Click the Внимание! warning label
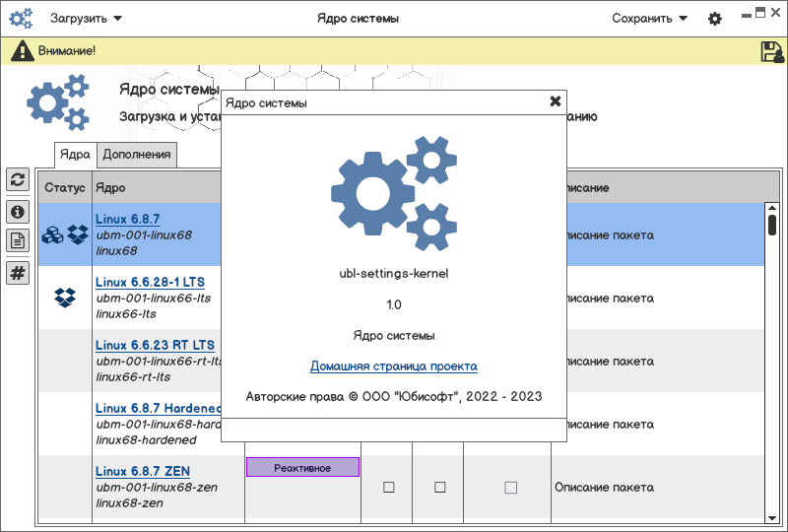The width and height of the screenshot is (788, 532). 67,51
